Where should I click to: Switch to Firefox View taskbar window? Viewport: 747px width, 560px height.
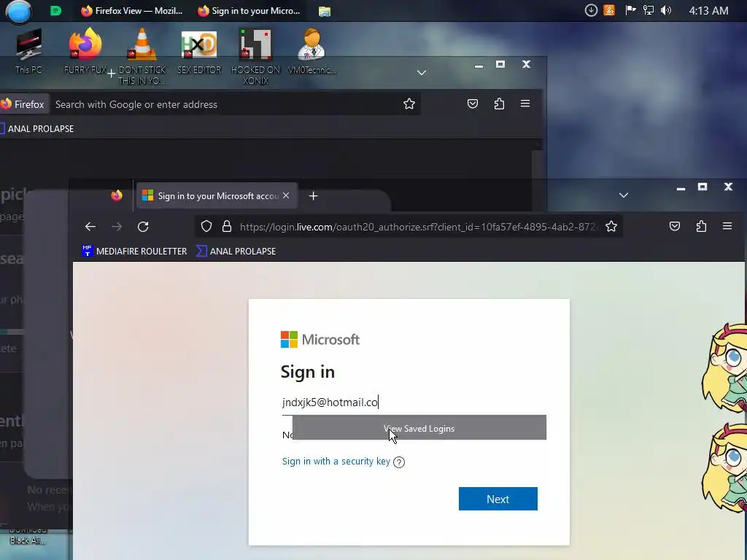click(x=132, y=11)
